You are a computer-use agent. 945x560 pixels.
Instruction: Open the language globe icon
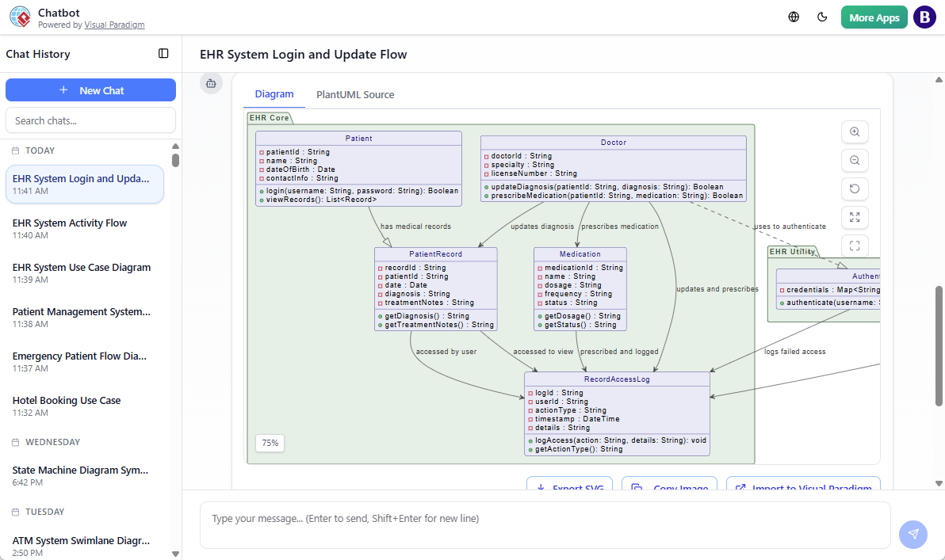(x=794, y=17)
